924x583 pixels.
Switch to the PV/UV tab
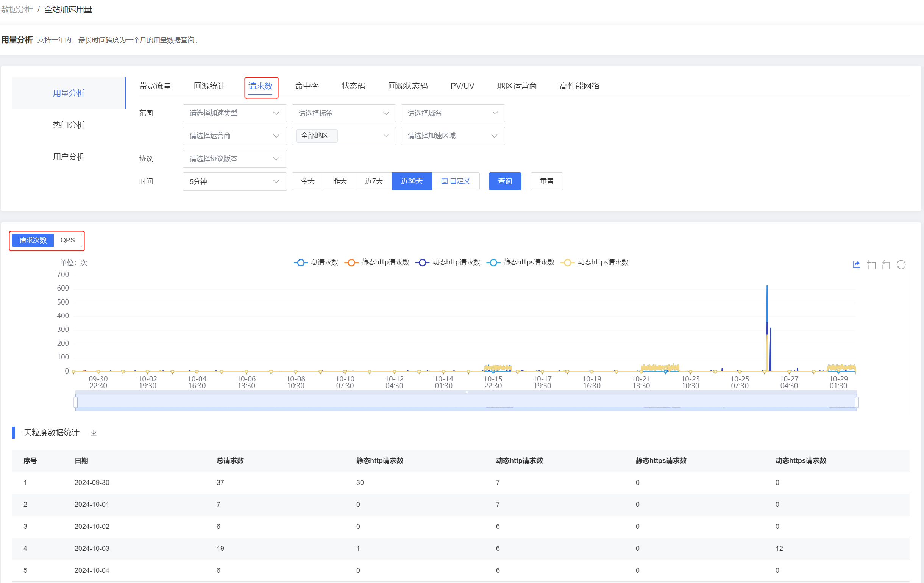point(462,86)
